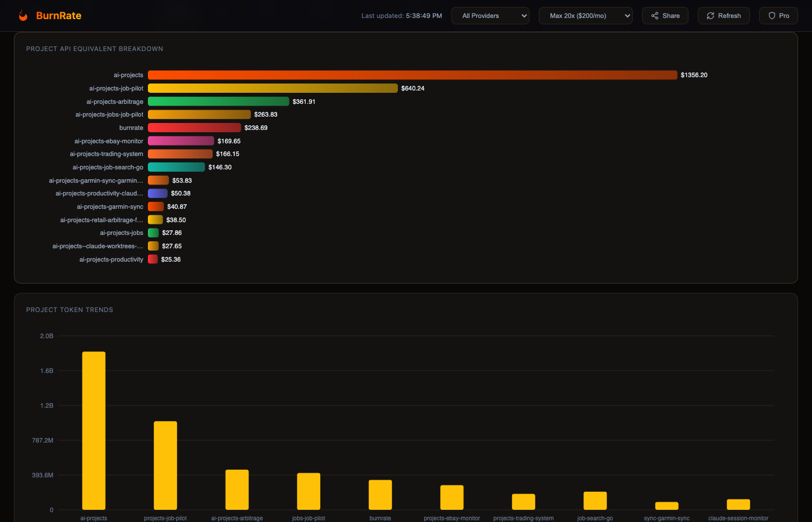Click the chevron on the Max 20x dropdown
812x522 pixels.
point(626,16)
